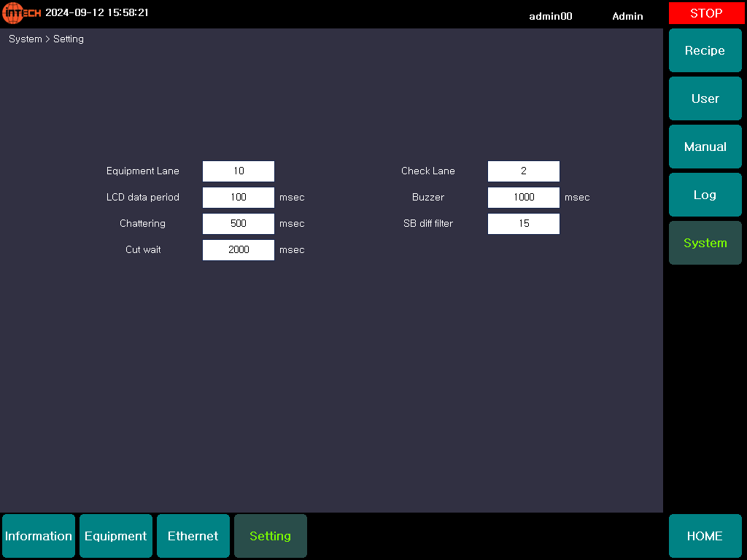Switch to the Information tab
This screenshot has height=560, width=747.
pos(39,536)
